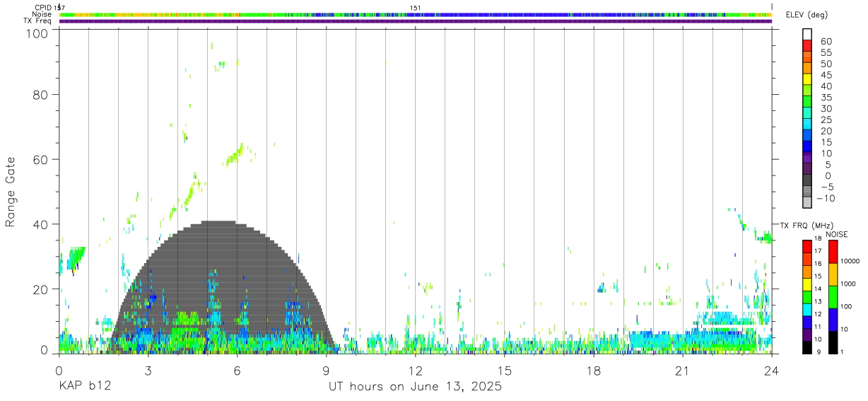Screen dimensions: 868x401
Task: Click the 45 tick on the elevation colorbar
Action: click(x=826, y=75)
